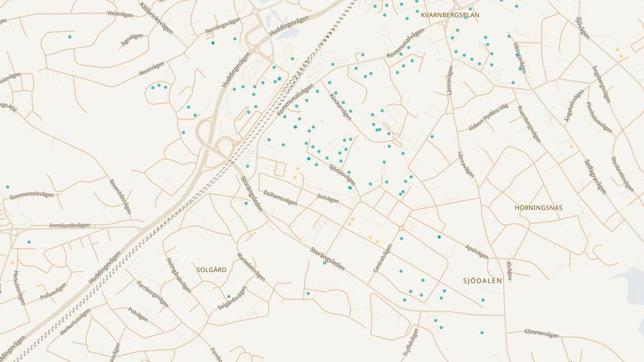Screen dimensions: 644x362
Task: Click the KVARNBERGSPLAN district label
Action: tap(450, 14)
